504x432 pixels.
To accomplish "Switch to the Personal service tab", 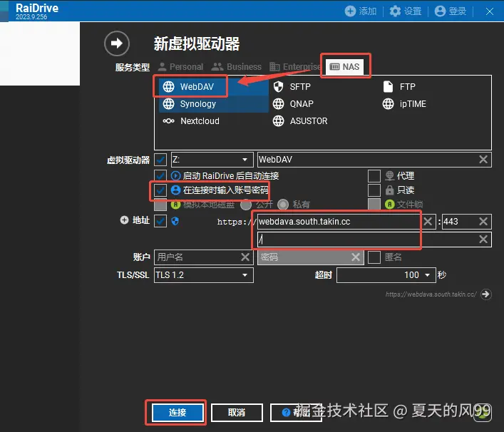I will pos(180,67).
